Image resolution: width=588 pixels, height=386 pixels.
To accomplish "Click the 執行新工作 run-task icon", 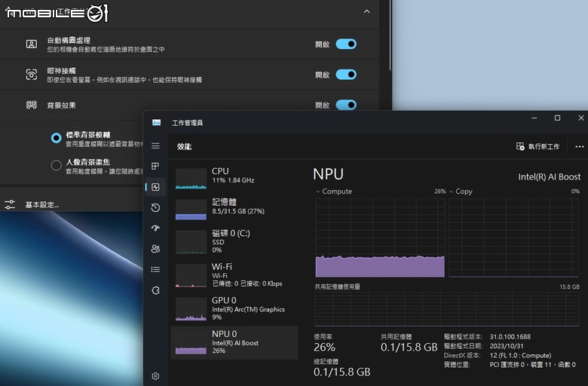I will 520,146.
